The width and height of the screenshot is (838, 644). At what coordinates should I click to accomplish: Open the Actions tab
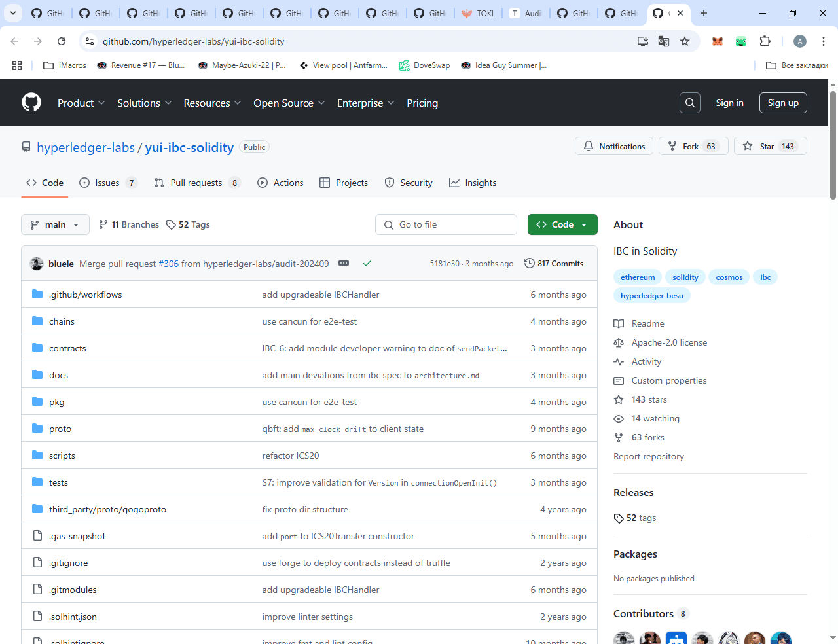[280, 183]
